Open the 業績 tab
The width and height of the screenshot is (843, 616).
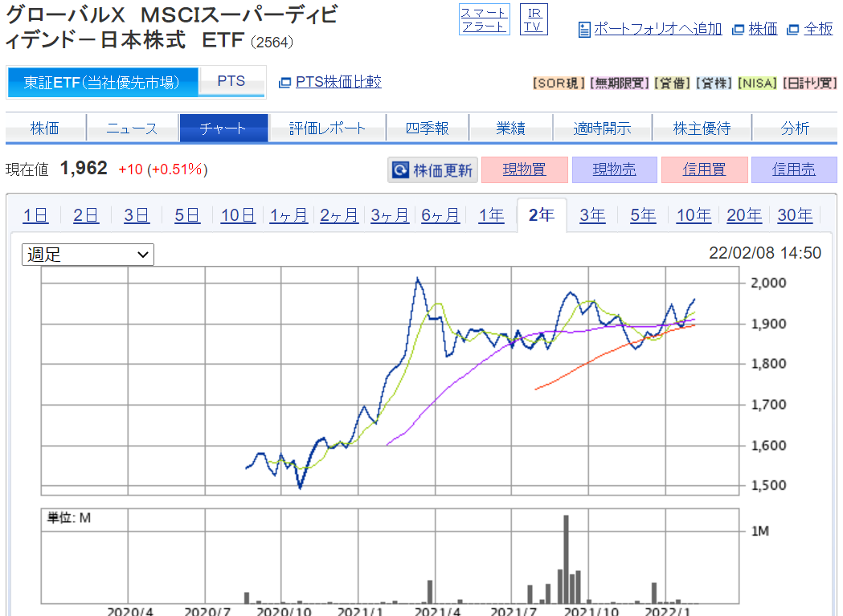(511, 128)
